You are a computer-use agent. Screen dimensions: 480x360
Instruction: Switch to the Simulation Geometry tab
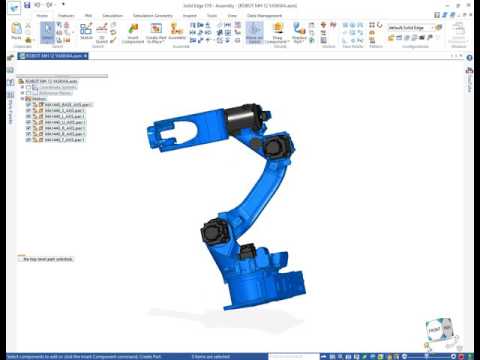click(153, 16)
